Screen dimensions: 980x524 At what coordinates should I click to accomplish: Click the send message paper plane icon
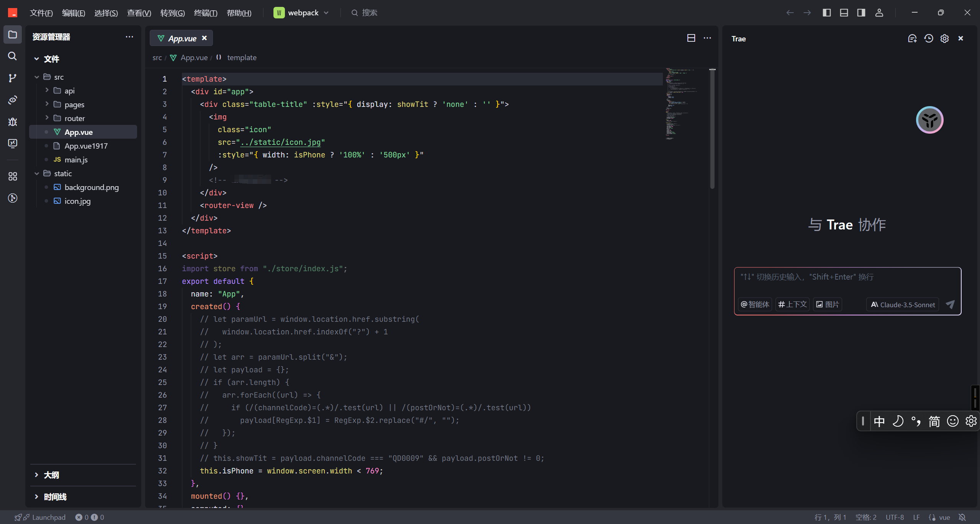click(950, 305)
